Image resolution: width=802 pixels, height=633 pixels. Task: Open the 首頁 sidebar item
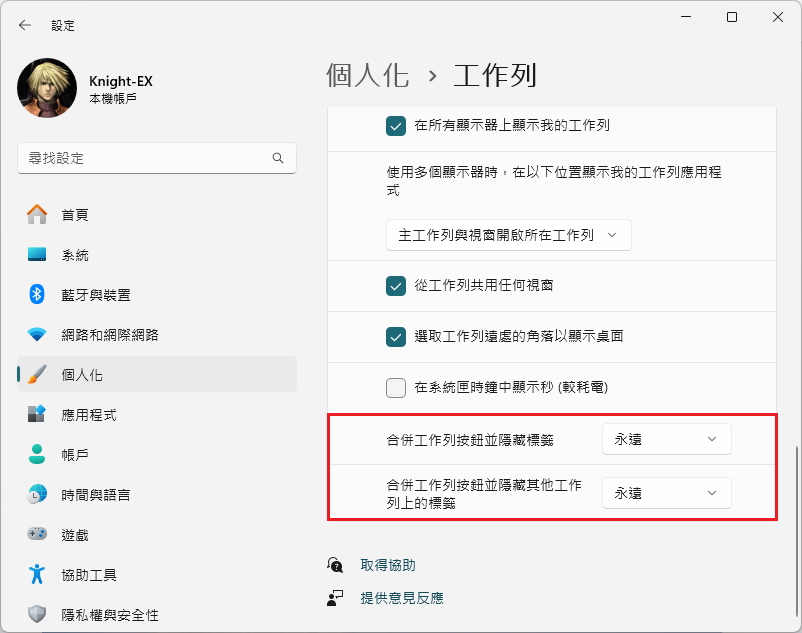pos(157,215)
